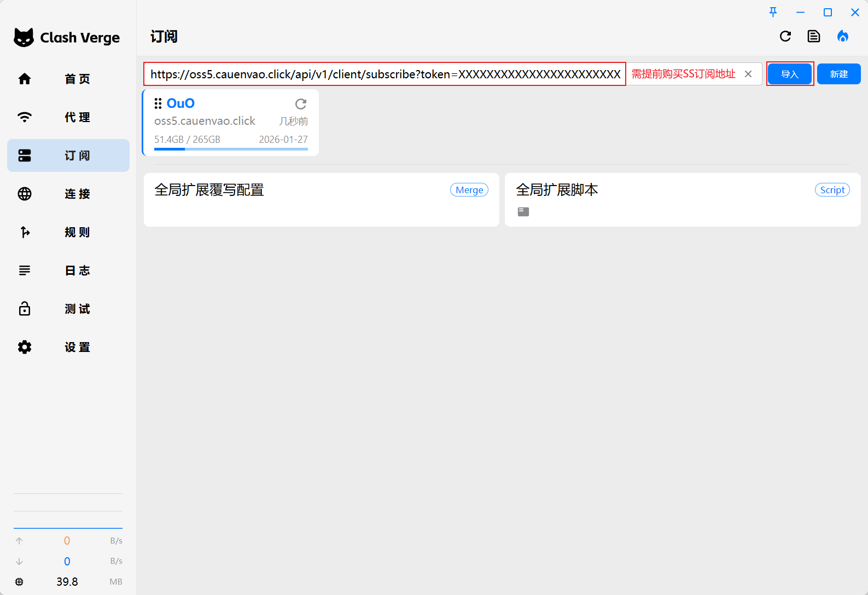Click the 2026-01-27 expiry date
Screen dimensions: 868x595
tap(283, 140)
